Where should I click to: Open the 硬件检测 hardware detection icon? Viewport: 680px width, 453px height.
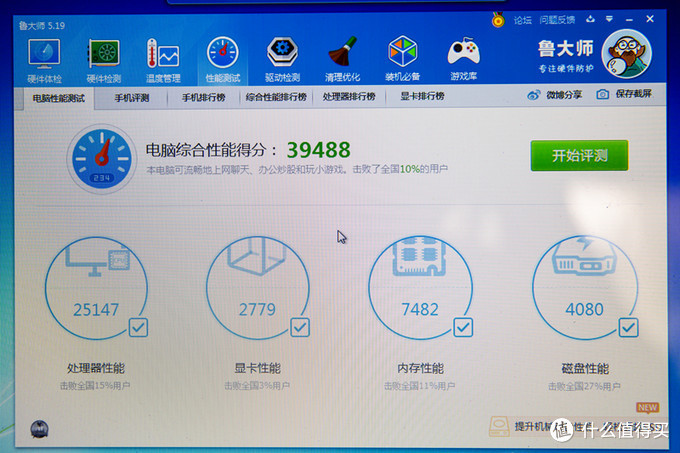(103, 54)
